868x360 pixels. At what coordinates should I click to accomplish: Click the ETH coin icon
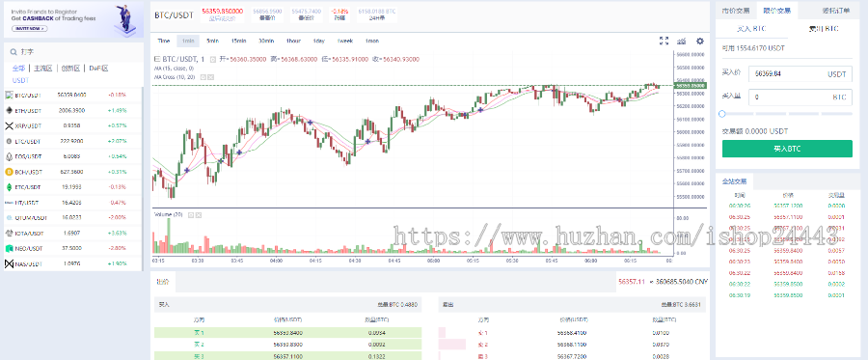point(9,110)
